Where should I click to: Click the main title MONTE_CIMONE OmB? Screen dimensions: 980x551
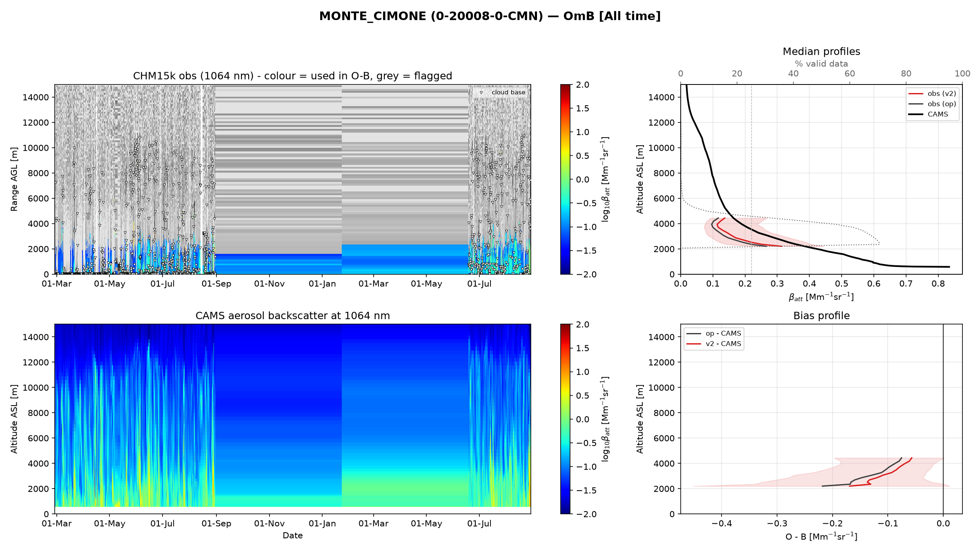click(490, 16)
